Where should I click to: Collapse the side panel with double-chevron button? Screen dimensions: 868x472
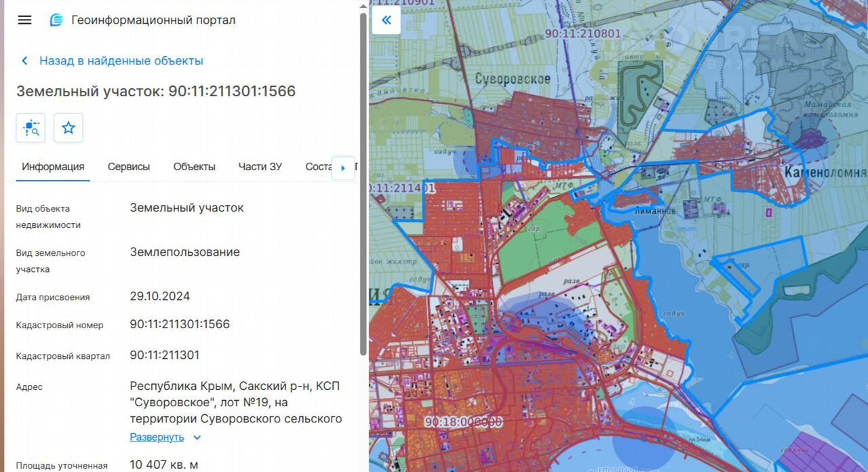click(x=386, y=20)
